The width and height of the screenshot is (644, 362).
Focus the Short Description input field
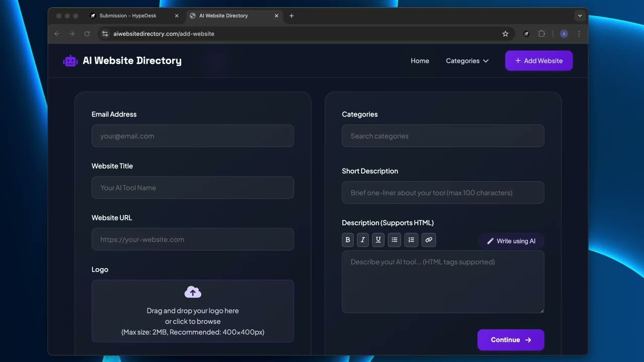(443, 193)
